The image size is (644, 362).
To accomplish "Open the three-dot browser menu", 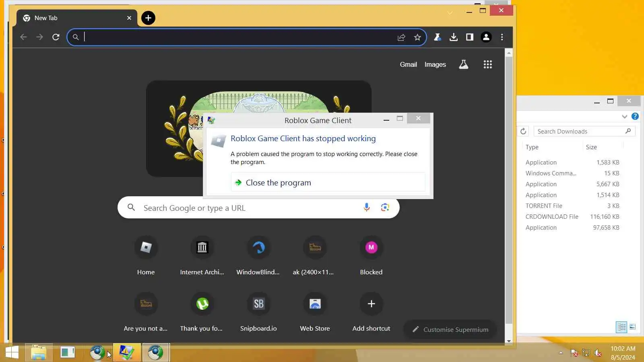I will pyautogui.click(x=502, y=37).
